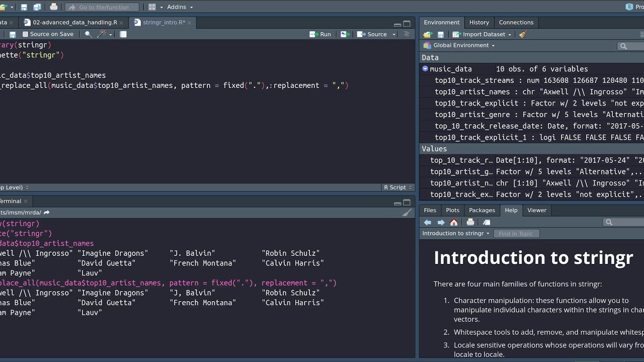Show the document outline in the editor

tap(407, 34)
